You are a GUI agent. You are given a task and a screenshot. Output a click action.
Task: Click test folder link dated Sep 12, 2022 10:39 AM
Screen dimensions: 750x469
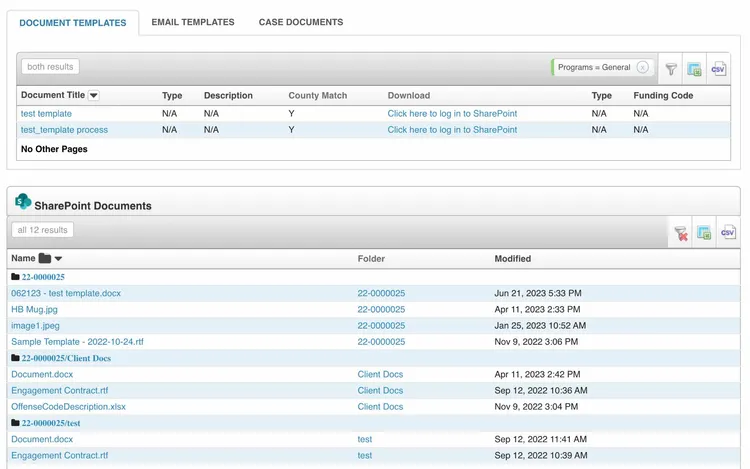(364, 456)
